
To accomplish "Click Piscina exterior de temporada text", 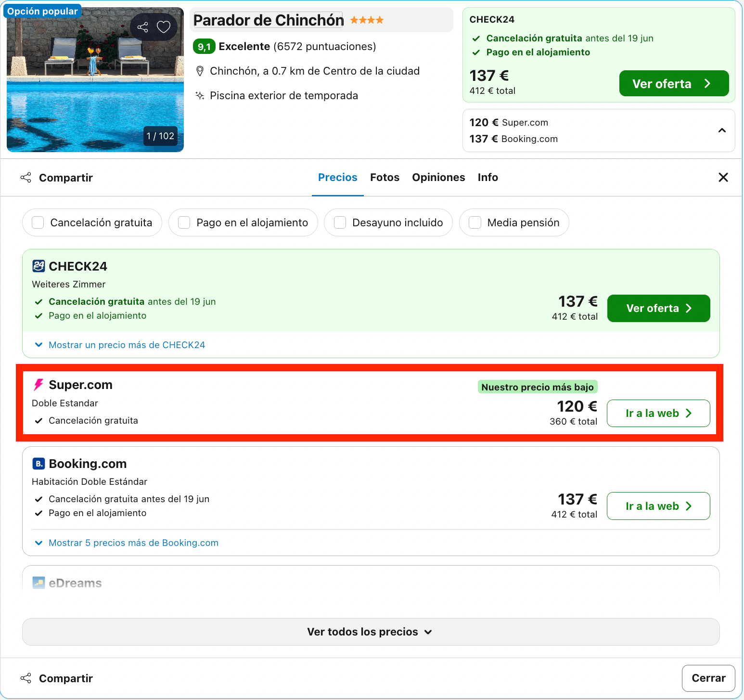I will 284,95.
